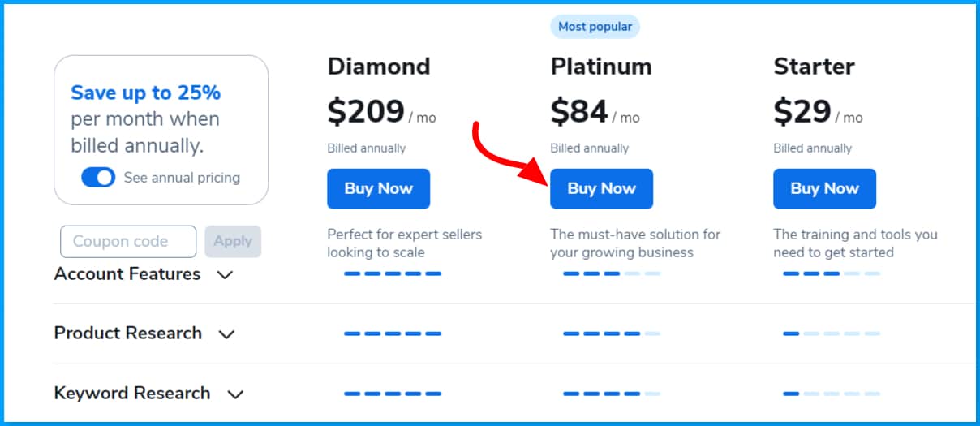Select the Diamond plan heading
This screenshot has width=980, height=426.
point(379,67)
